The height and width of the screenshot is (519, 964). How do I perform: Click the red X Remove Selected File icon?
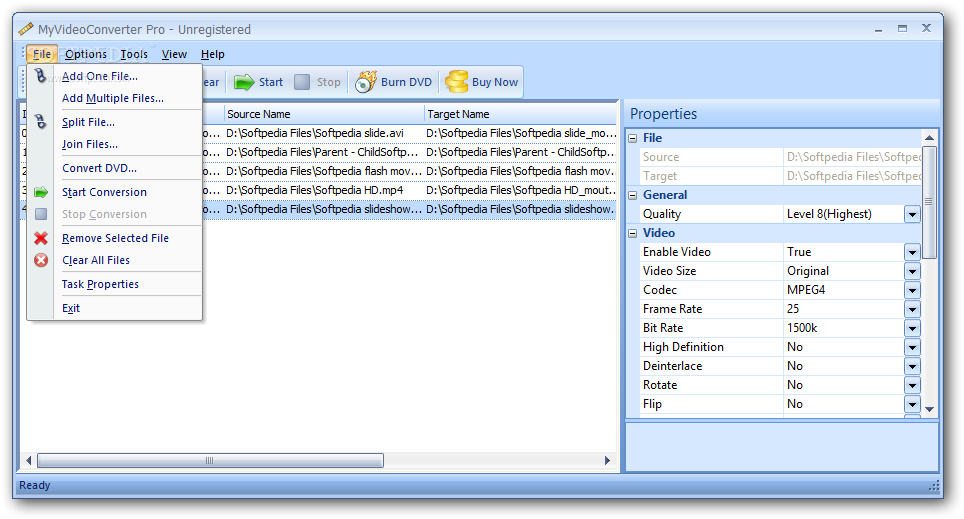pyautogui.click(x=41, y=238)
